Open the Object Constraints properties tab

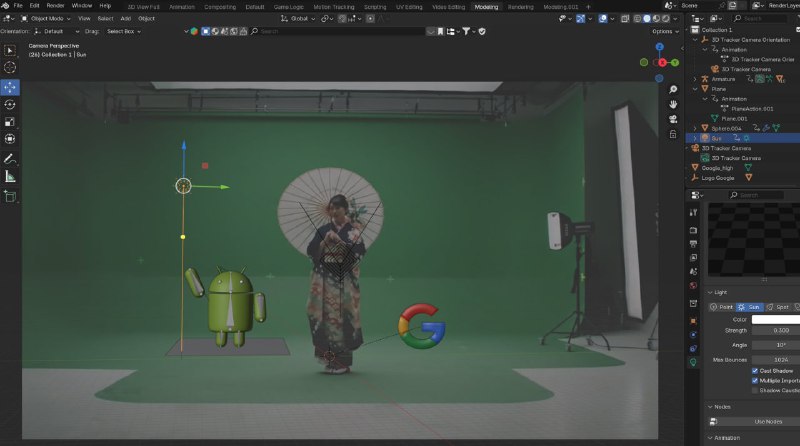(693, 349)
